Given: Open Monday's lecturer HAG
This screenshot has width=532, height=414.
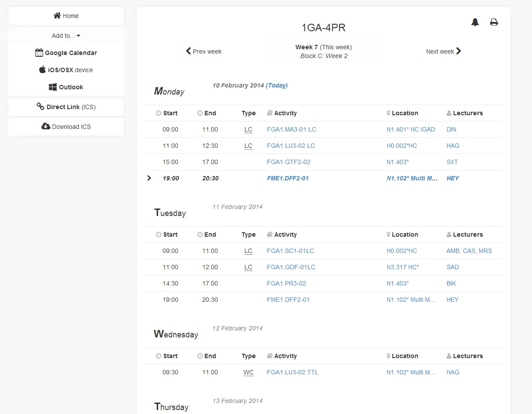Looking at the screenshot, I should pyautogui.click(x=453, y=146).
